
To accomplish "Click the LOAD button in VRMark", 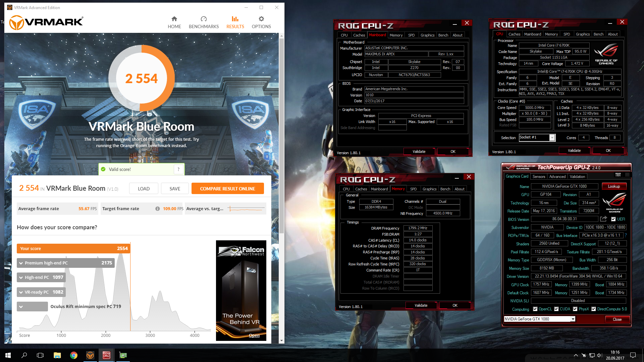I will point(144,189).
